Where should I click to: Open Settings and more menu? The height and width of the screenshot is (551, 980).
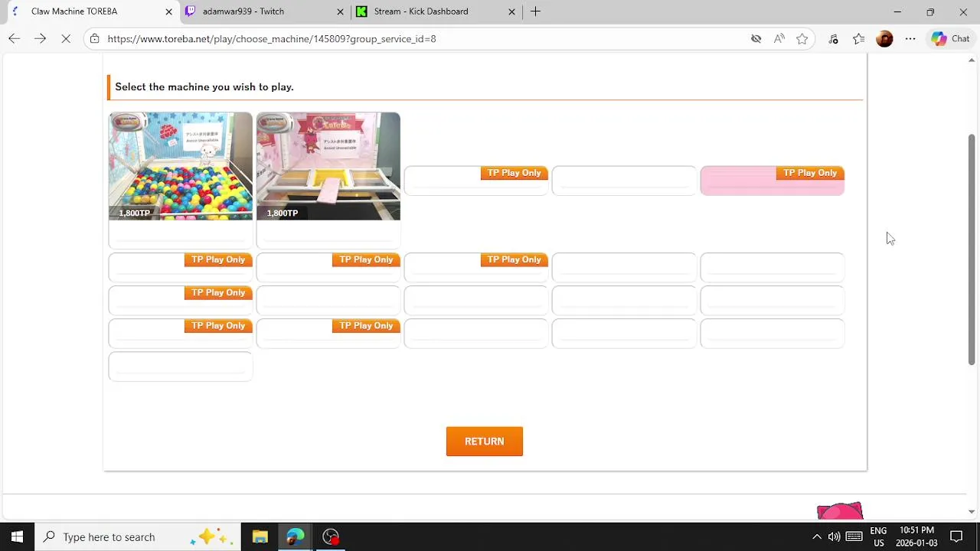pos(910,38)
